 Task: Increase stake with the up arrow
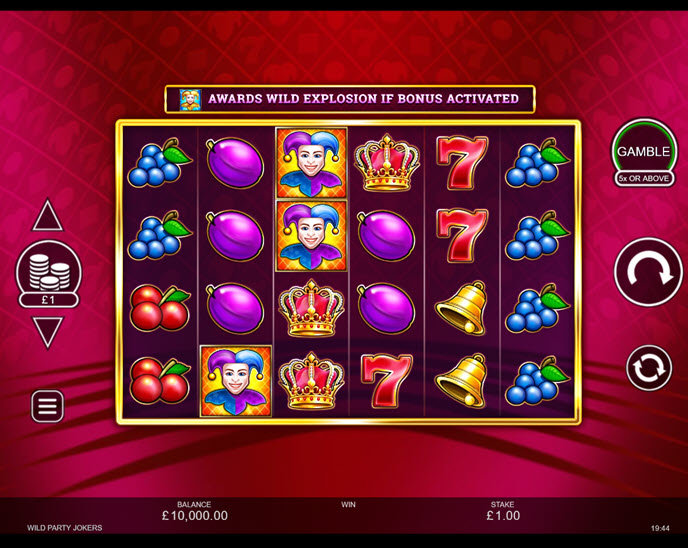(47, 215)
